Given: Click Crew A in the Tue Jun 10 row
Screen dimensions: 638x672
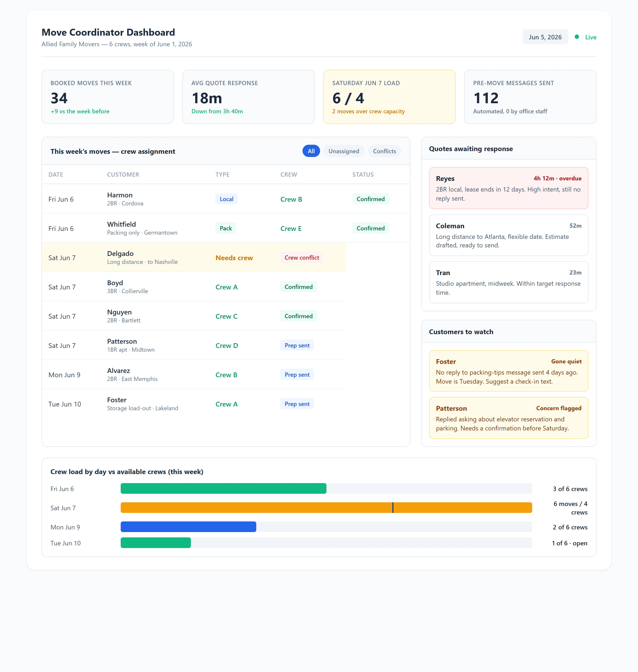Looking at the screenshot, I should [x=226, y=404].
